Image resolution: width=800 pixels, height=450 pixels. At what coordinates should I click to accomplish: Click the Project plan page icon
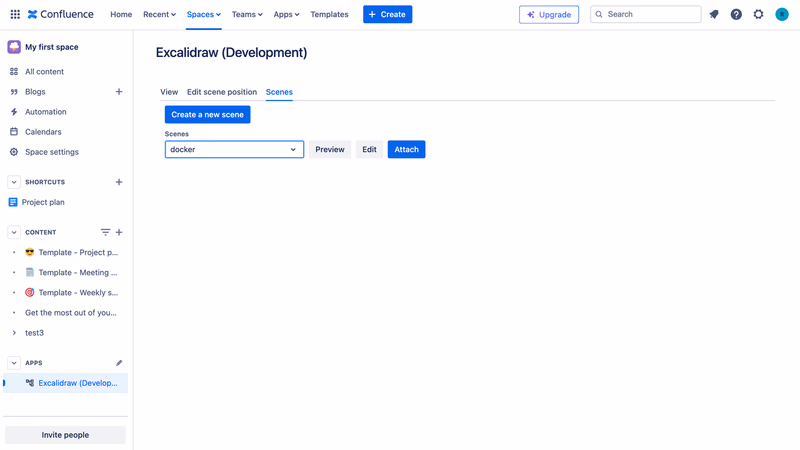[13, 202]
